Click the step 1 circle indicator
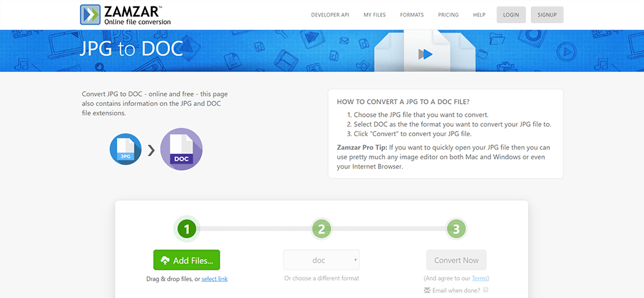The height and width of the screenshot is (298, 644). click(186, 228)
